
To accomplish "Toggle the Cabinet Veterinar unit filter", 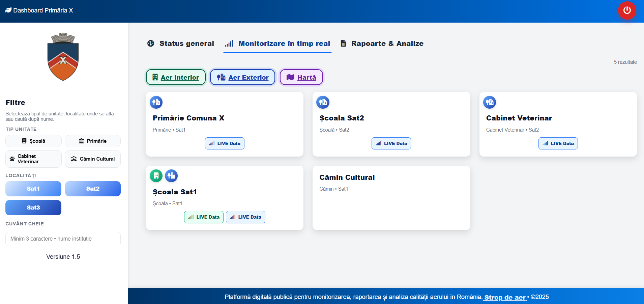I will point(33,159).
